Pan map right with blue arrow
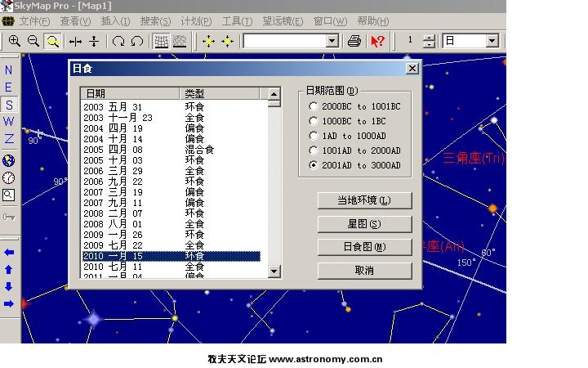 [9, 303]
